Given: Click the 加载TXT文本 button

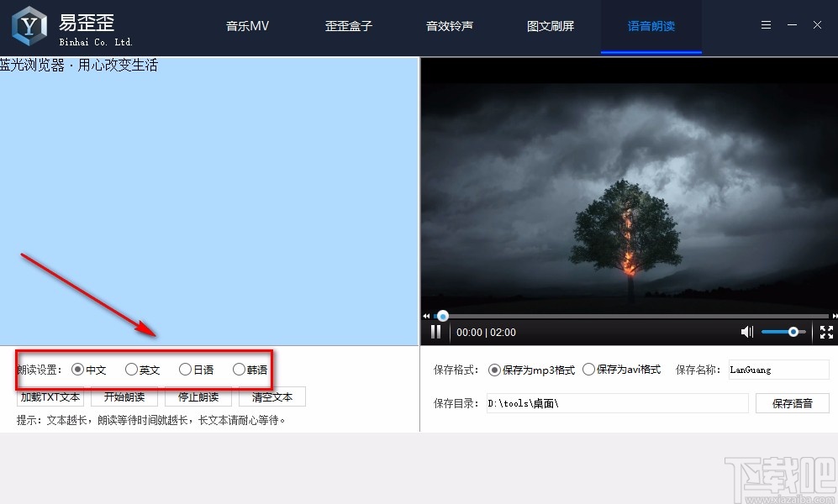Looking at the screenshot, I should point(50,396).
